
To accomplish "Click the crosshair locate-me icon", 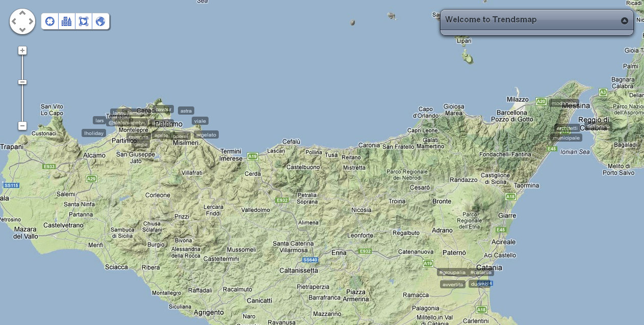I will pyautogui.click(x=50, y=21).
